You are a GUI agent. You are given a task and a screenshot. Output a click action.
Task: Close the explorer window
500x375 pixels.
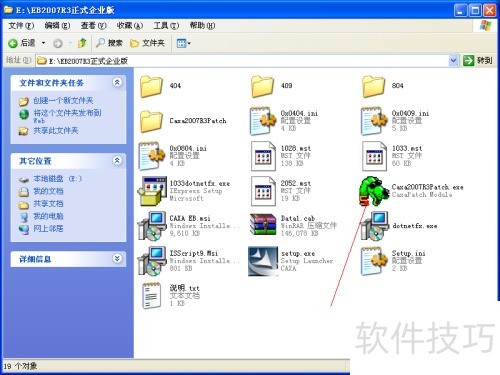click(490, 10)
